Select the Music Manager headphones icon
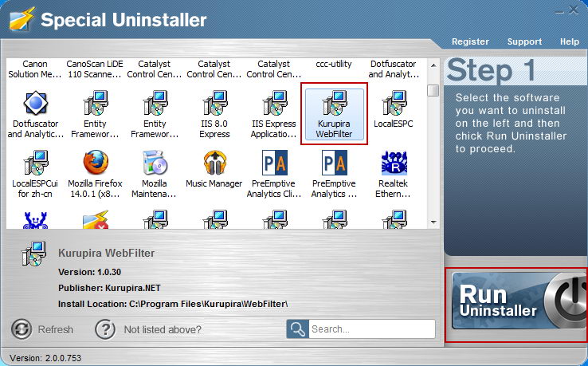The height and width of the screenshot is (366, 588). tap(214, 163)
